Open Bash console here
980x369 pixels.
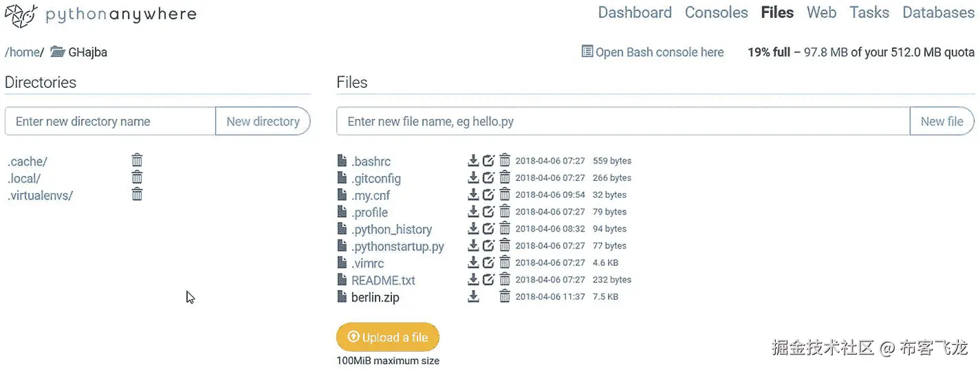click(653, 52)
